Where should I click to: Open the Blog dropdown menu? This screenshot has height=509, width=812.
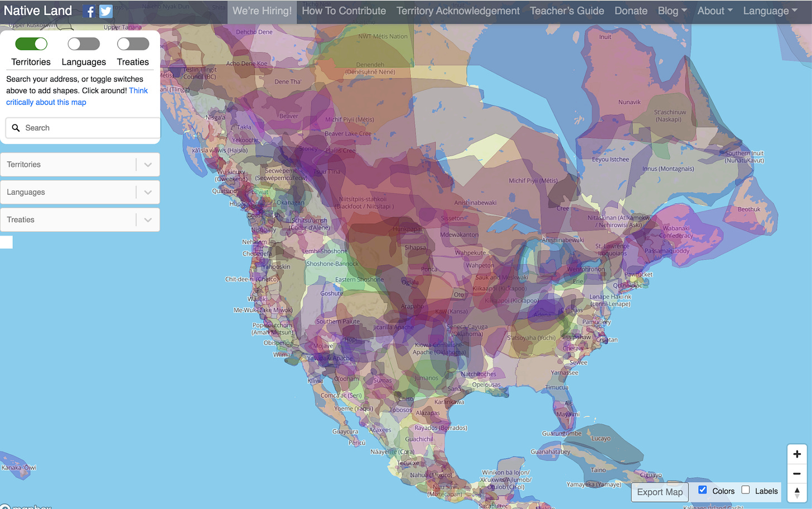pyautogui.click(x=672, y=11)
